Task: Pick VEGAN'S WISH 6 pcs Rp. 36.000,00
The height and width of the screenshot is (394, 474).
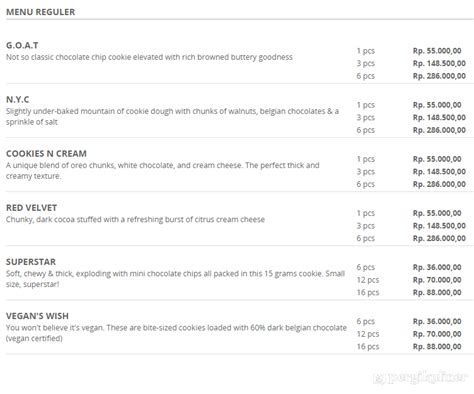Action: 437,321
